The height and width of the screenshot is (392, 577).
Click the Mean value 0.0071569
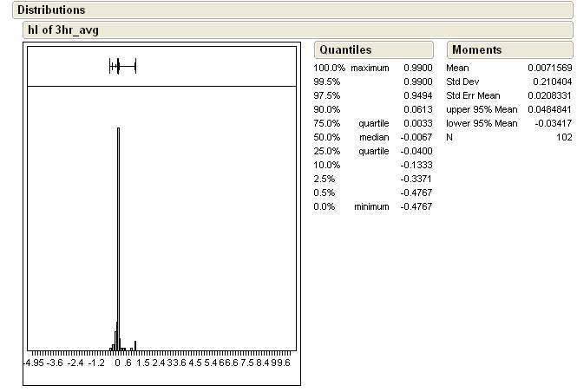point(549,68)
